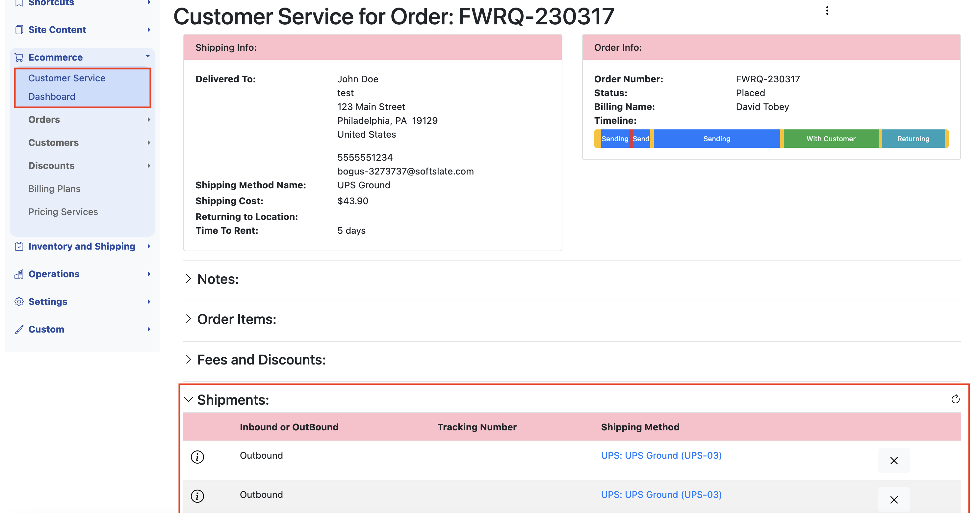Expand the Settings menu arrow
The width and height of the screenshot is (980, 513).
tap(149, 302)
